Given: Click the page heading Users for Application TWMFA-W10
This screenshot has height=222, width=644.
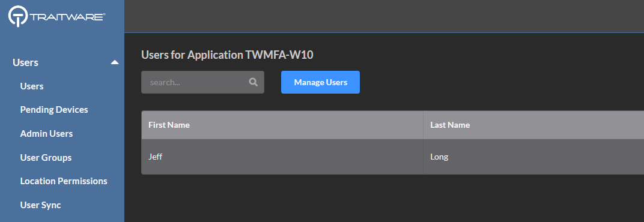Looking at the screenshot, I should point(227,55).
